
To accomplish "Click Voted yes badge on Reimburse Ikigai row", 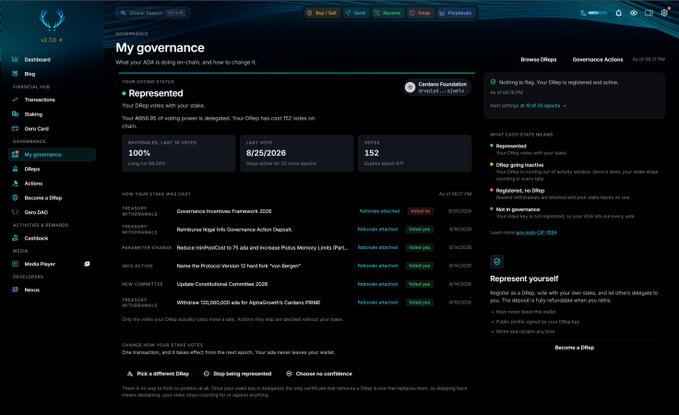I will click(x=419, y=229).
